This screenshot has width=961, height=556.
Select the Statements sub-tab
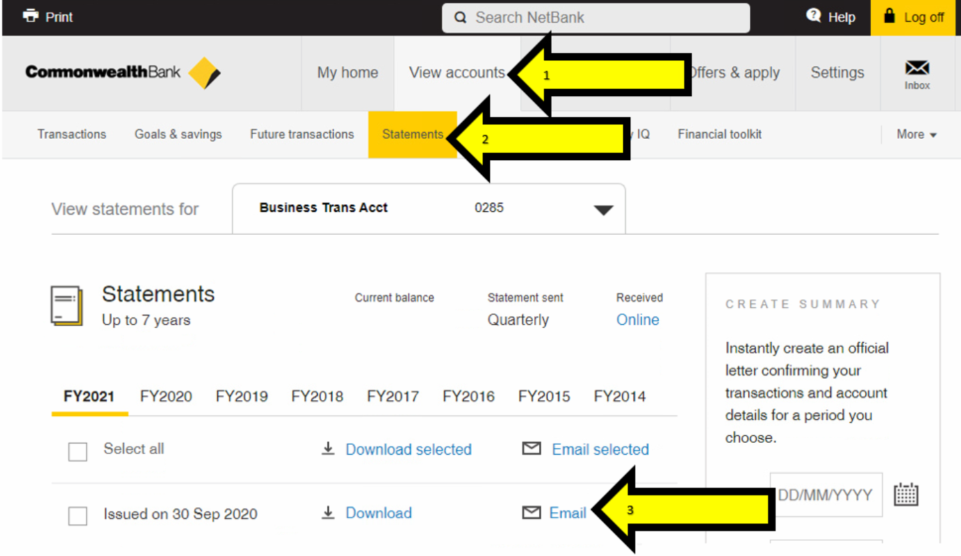point(412,134)
